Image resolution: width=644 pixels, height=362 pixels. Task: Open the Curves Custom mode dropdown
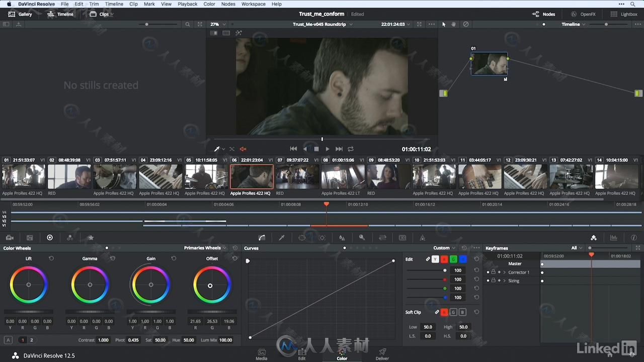[444, 248]
